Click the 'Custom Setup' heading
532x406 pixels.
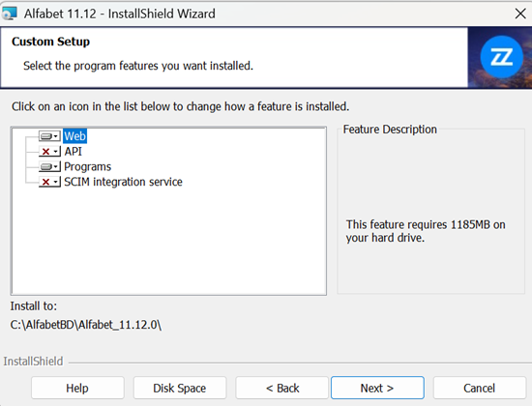51,42
